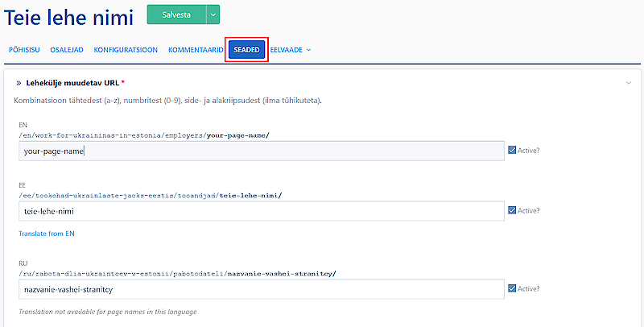Collapse the URL section with the right-side chevron

click(x=628, y=83)
